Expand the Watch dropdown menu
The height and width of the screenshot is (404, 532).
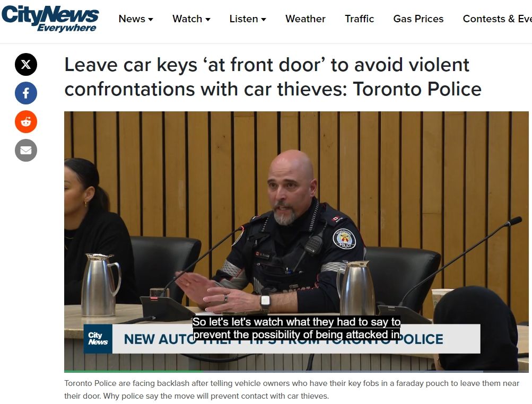191,19
